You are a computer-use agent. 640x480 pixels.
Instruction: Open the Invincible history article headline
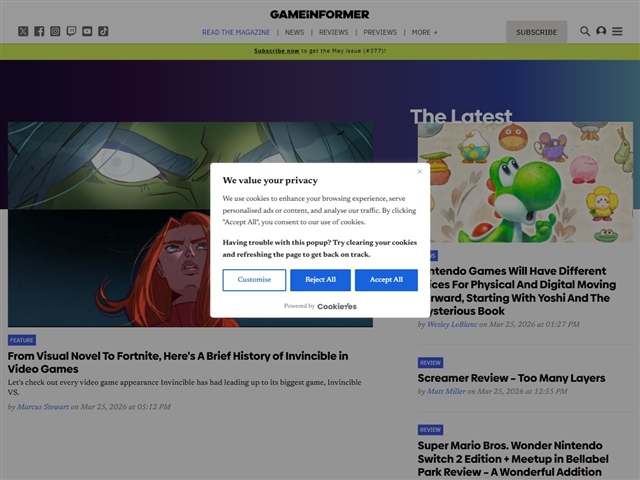pos(178,362)
